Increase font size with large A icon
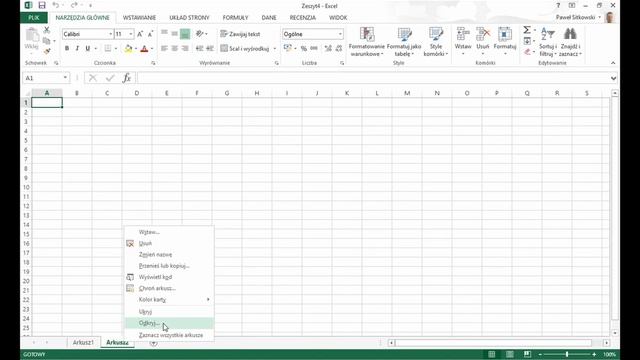 [140, 34]
